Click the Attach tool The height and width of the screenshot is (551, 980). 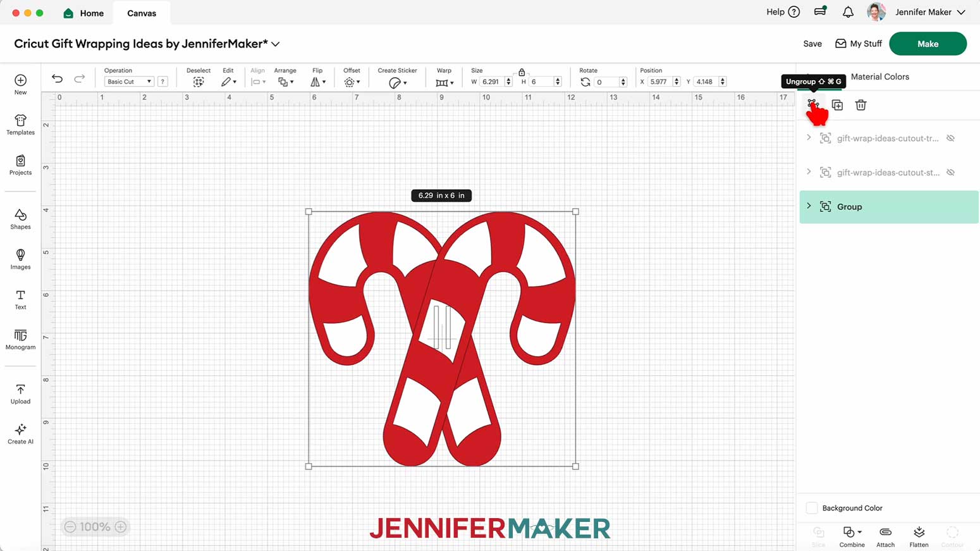point(885,536)
